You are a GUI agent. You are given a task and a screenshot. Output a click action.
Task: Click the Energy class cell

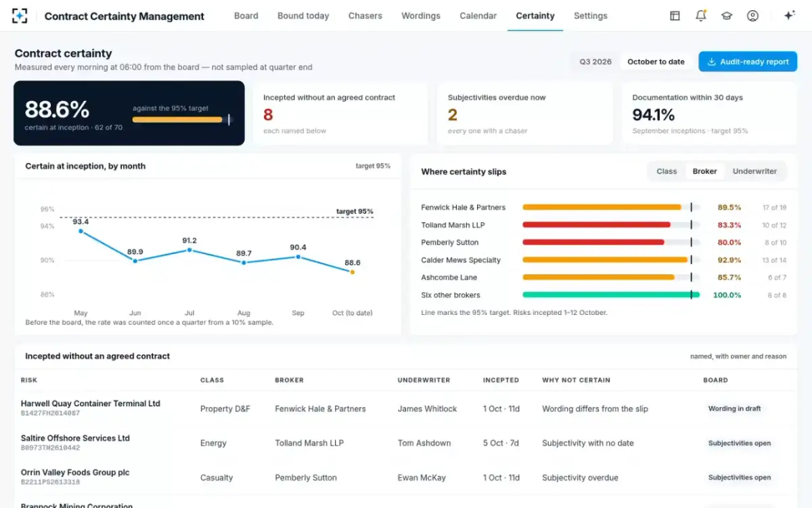click(x=213, y=443)
